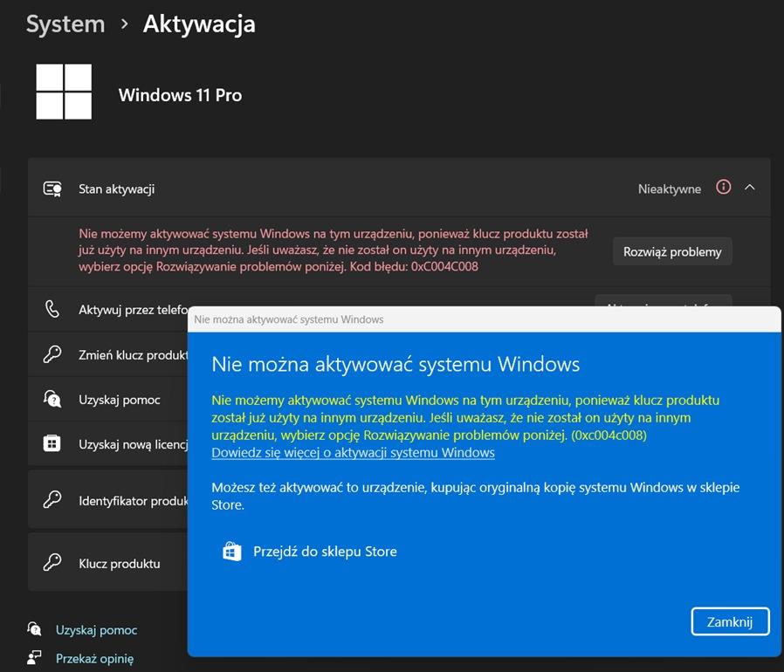Screen dimensions: 784x672
Task: Select the Klucz produktu row
Action: click(108, 563)
